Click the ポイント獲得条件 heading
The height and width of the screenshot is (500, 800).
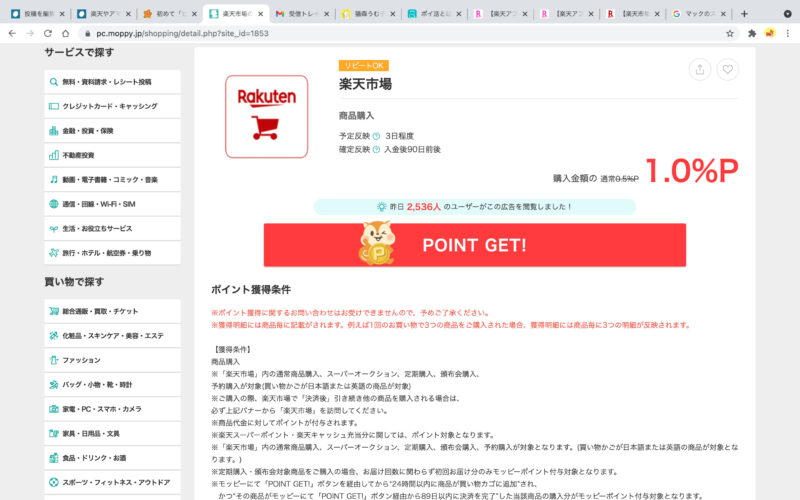coord(251,290)
